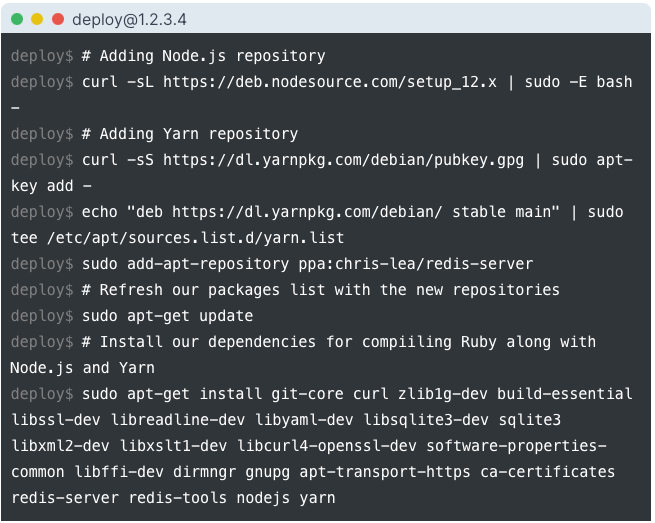The width and height of the screenshot is (655, 523).
Task: Click the build-essential package name
Action: coord(565,394)
